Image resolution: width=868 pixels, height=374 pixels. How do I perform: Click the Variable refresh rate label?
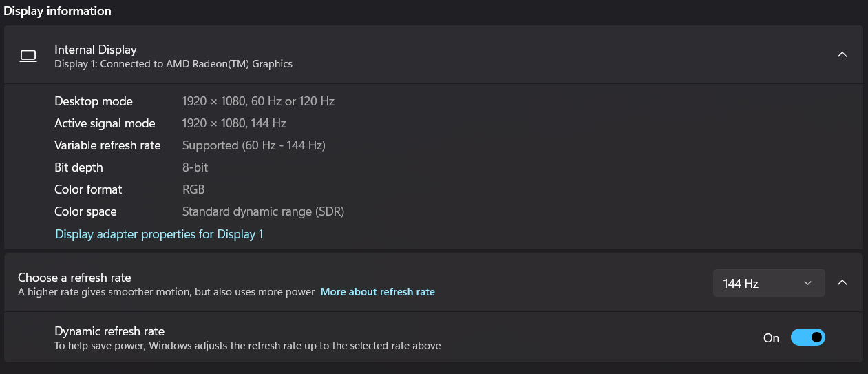click(107, 145)
